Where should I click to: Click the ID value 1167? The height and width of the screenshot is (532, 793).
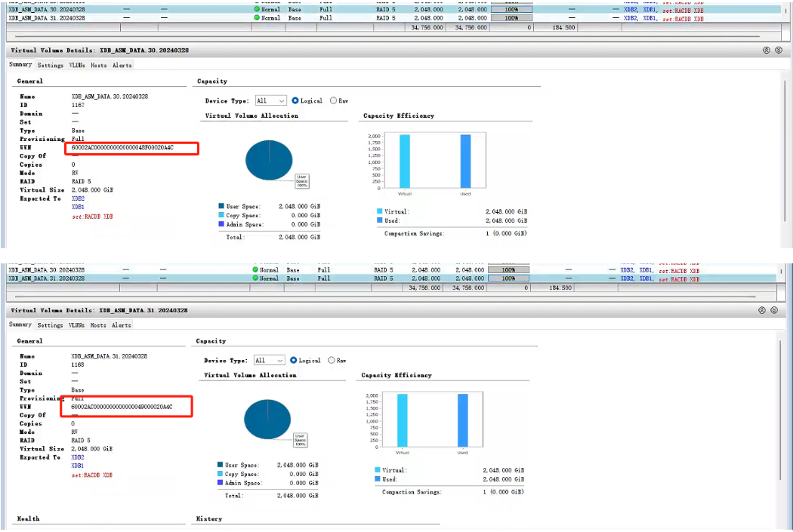point(78,105)
